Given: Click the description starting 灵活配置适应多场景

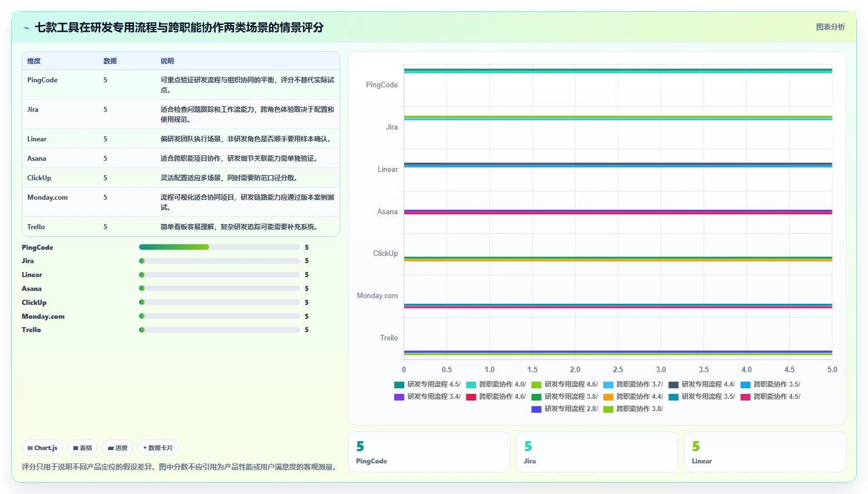Looking at the screenshot, I should pos(230,178).
